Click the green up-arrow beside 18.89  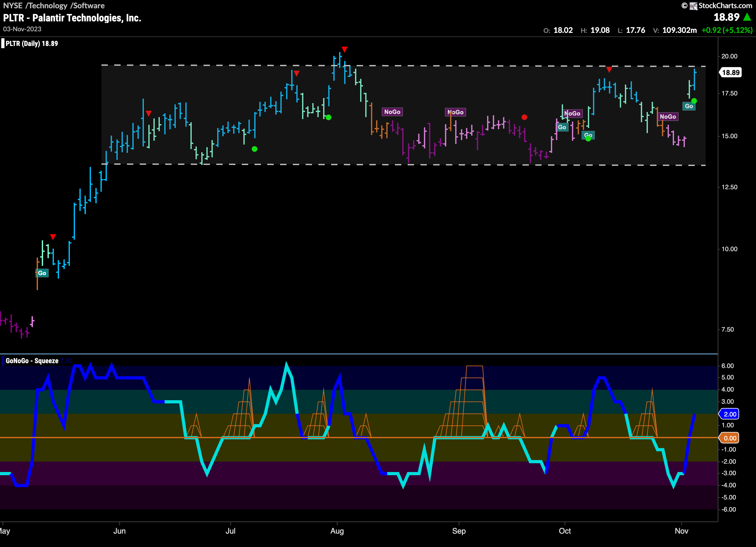[747, 17]
